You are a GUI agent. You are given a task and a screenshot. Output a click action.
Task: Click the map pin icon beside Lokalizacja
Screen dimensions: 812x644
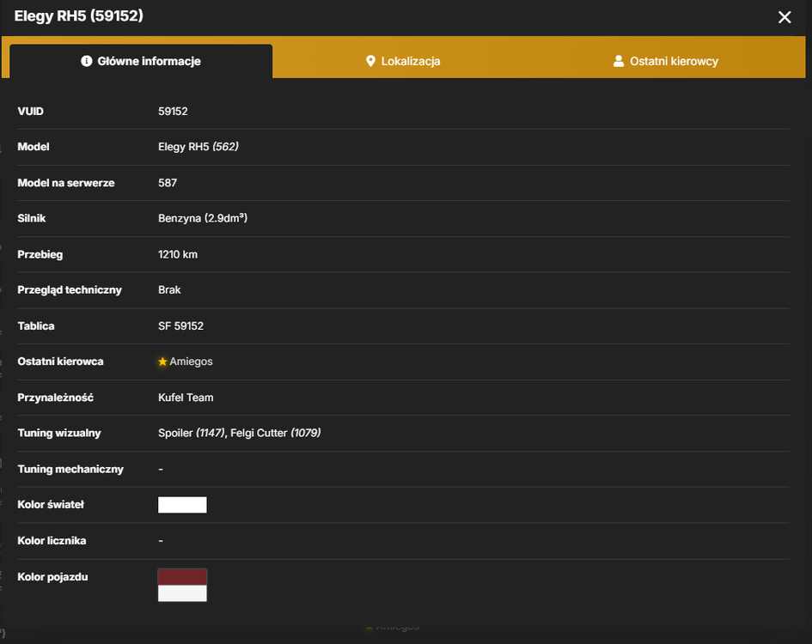click(x=370, y=61)
